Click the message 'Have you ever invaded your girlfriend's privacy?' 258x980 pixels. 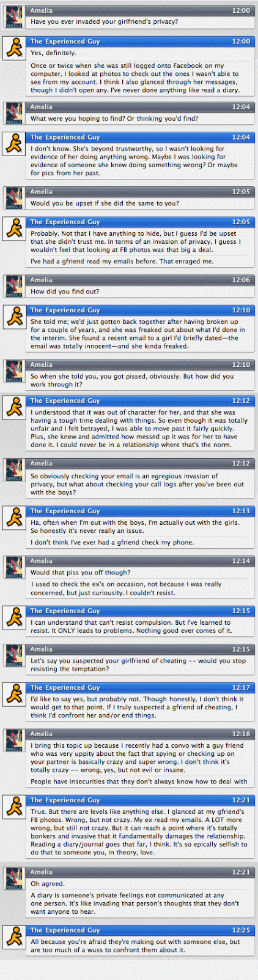pos(105,21)
